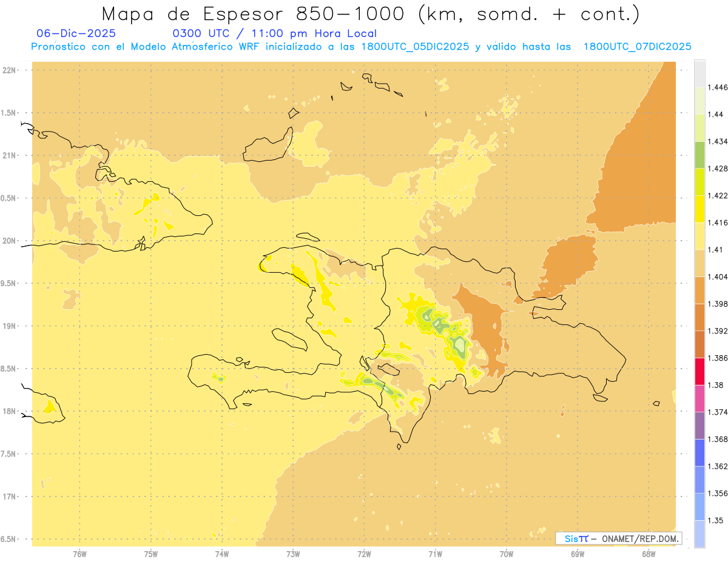Screen dimensions: 728x562
Task: Select the 1.38 colorbar value
Action: tap(716, 385)
